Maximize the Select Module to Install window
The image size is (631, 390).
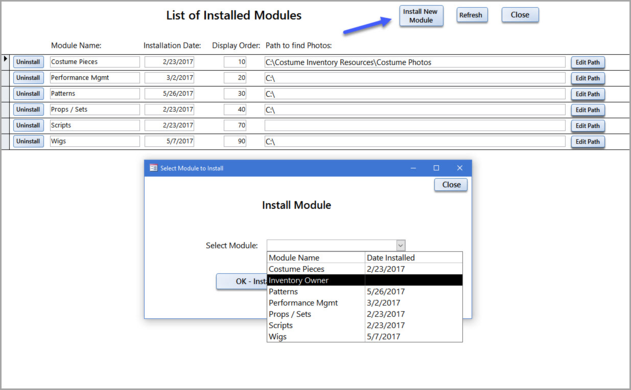[x=436, y=168]
